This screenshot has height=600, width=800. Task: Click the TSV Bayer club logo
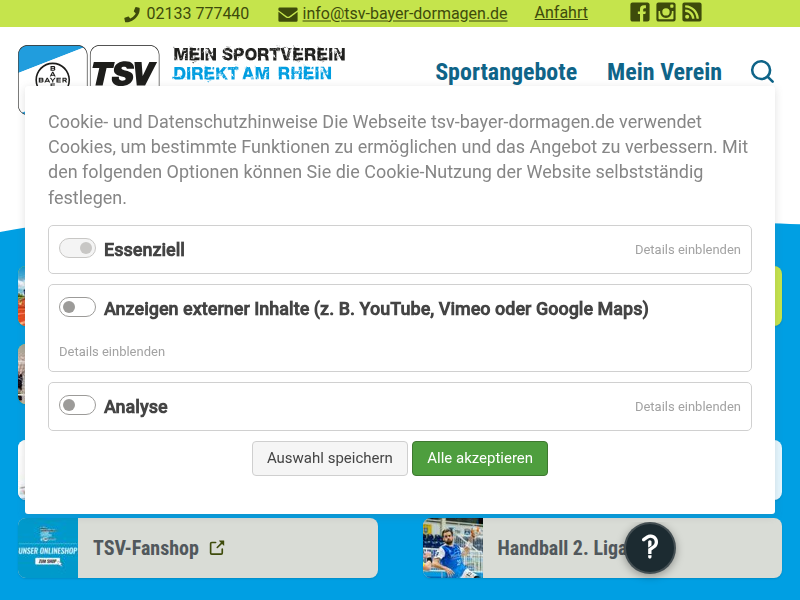[x=53, y=72]
